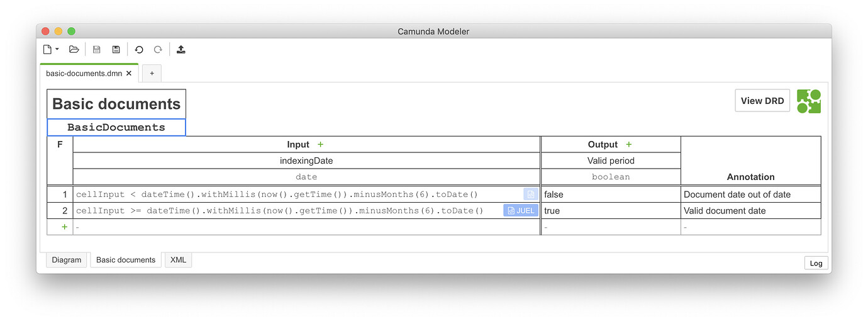Screen dimensions: 868x321
Task: Deploy the diagram via the upload icon
Action: pos(181,49)
